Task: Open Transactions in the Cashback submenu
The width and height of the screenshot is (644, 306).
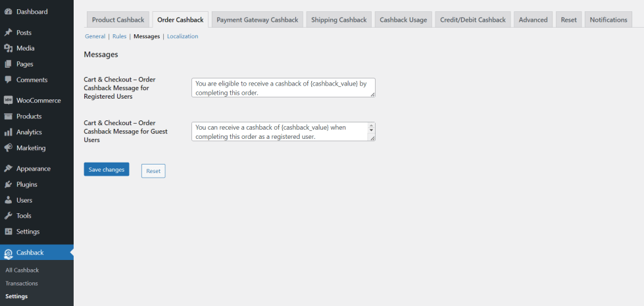Action: tap(22, 284)
